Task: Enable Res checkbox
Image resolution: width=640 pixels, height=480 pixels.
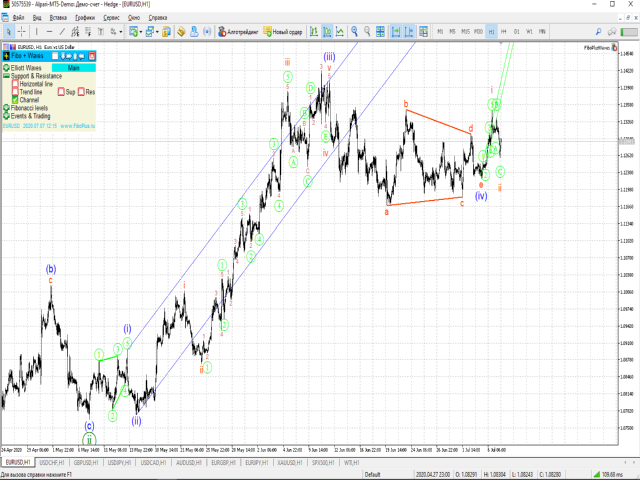Action: (x=81, y=92)
